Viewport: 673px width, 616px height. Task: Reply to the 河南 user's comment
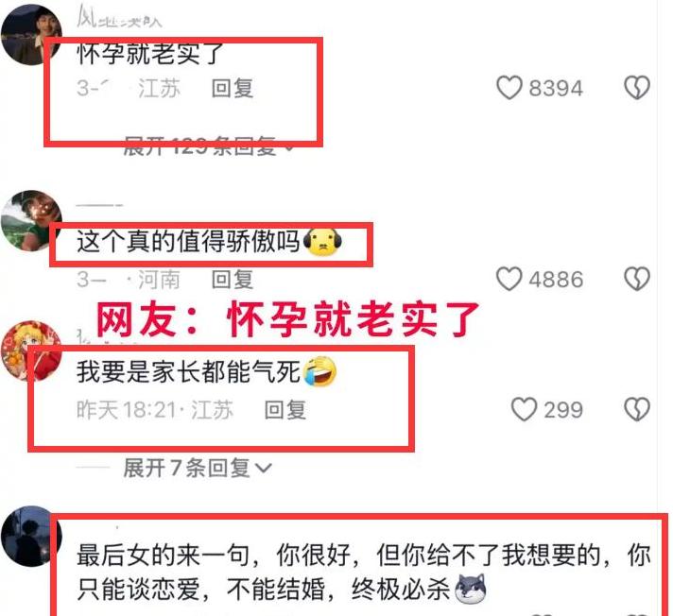(x=233, y=280)
